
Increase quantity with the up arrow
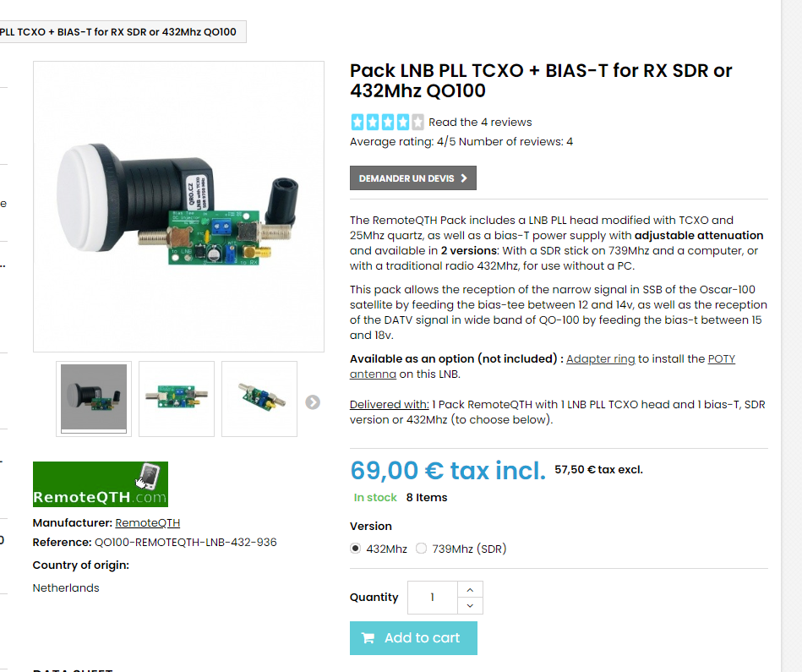(470, 590)
